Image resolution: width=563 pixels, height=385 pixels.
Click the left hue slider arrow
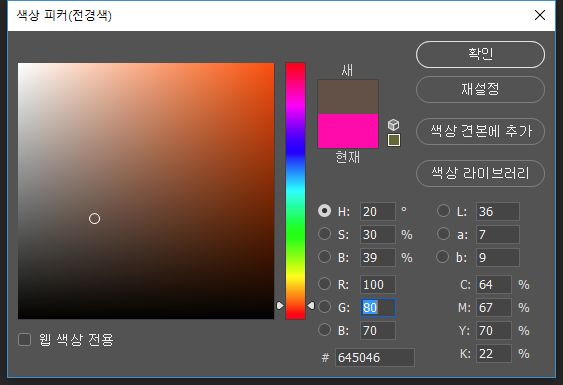(280, 306)
